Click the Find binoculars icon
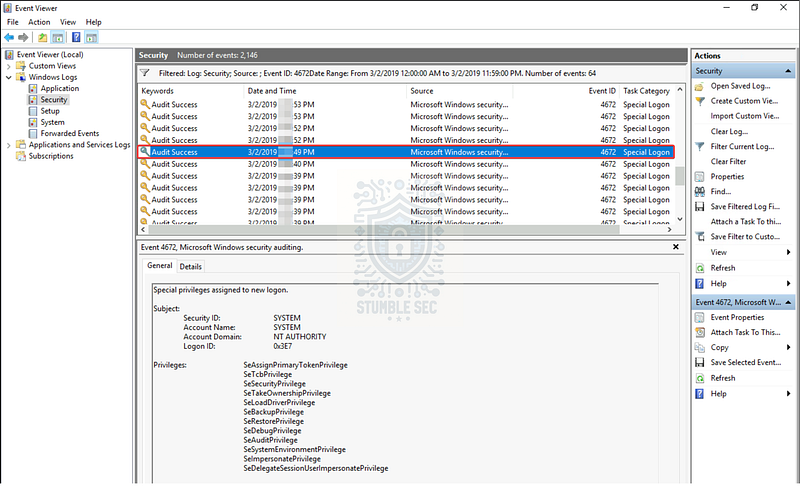The image size is (800, 496). tap(699, 191)
